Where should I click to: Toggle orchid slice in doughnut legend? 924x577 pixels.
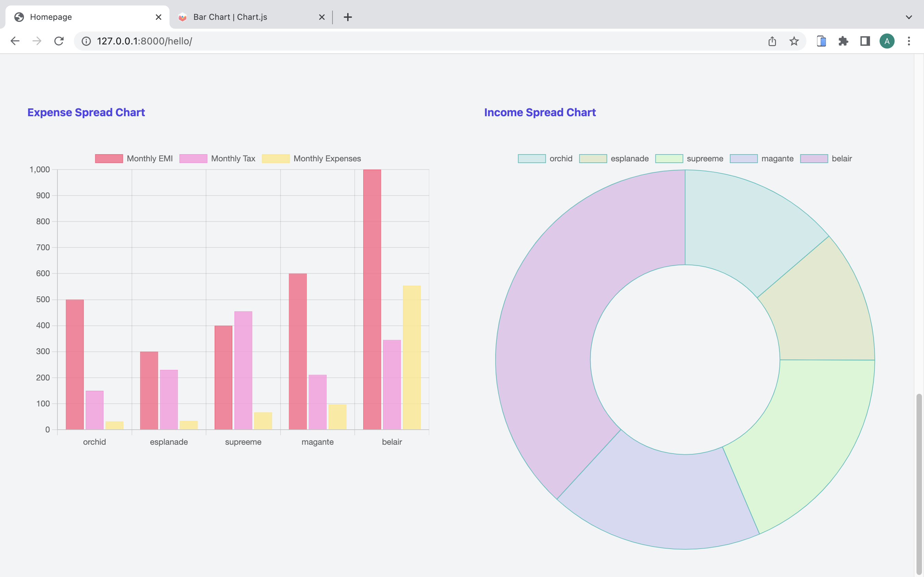tap(545, 158)
